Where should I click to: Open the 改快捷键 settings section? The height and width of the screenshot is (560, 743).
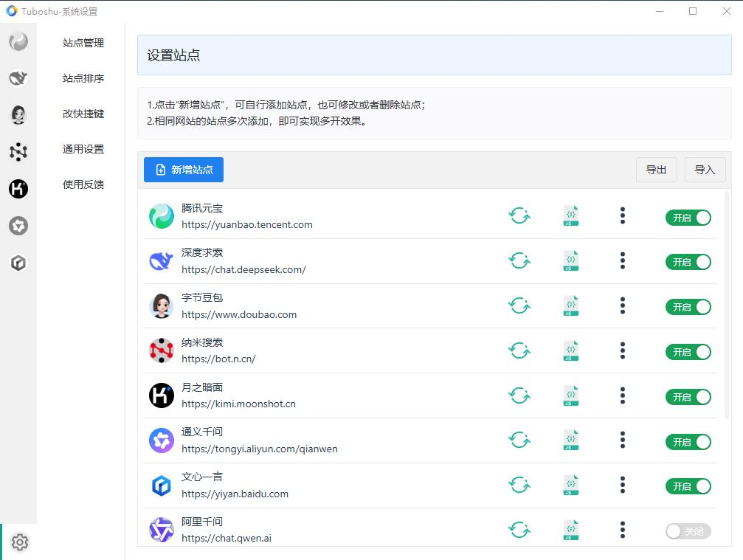click(x=83, y=114)
